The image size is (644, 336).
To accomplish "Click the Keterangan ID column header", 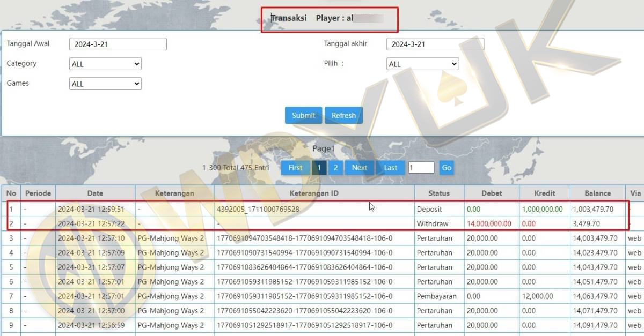I will pyautogui.click(x=314, y=193).
